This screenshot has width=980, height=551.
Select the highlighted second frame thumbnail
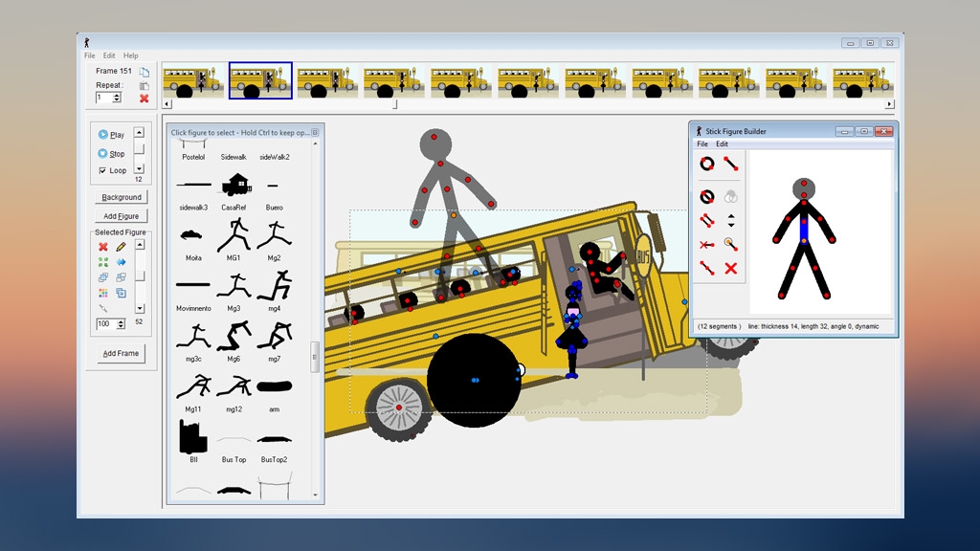[x=260, y=80]
